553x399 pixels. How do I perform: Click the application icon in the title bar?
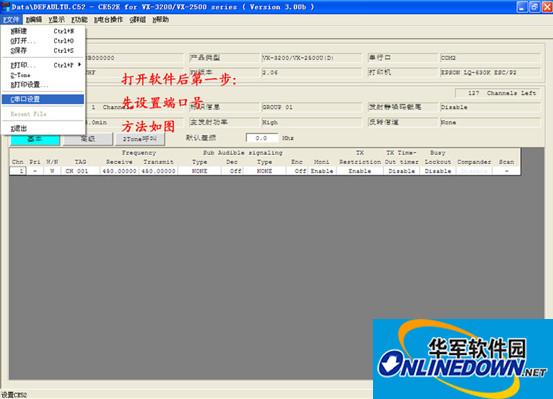6,7
